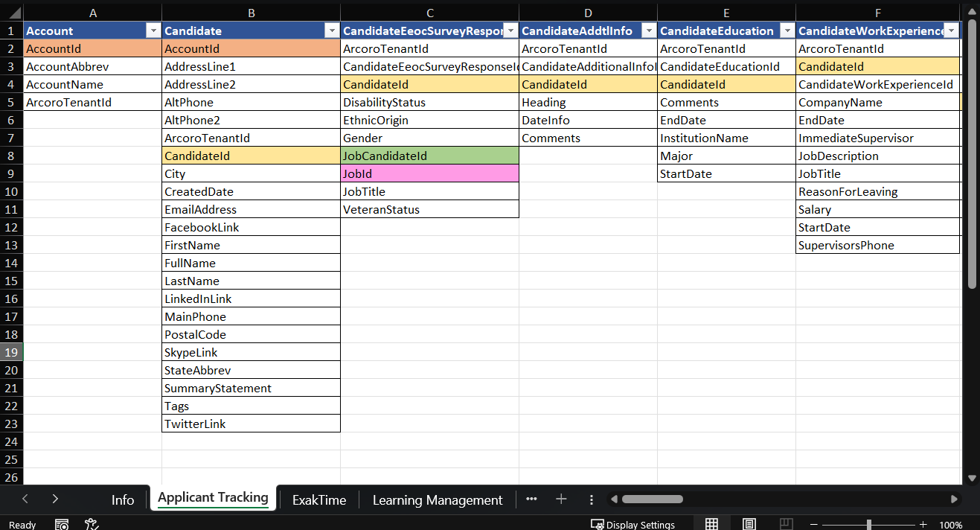Click the horizontal scrollbar thumb

click(x=652, y=499)
